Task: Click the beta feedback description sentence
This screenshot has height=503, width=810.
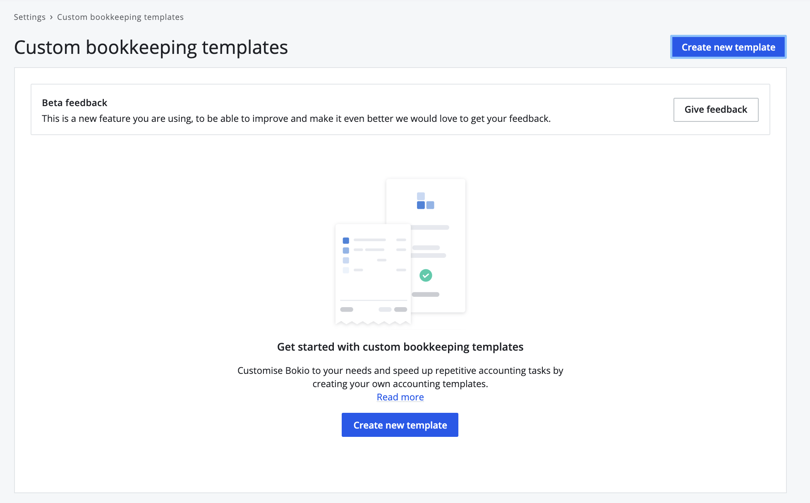Action: click(x=296, y=118)
